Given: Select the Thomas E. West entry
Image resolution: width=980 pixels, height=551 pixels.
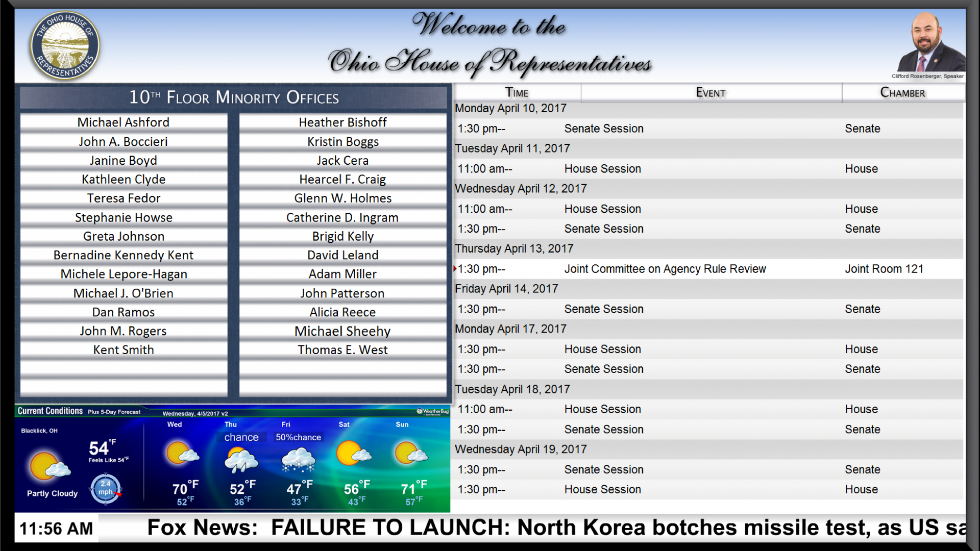Looking at the screenshot, I should tap(343, 350).
